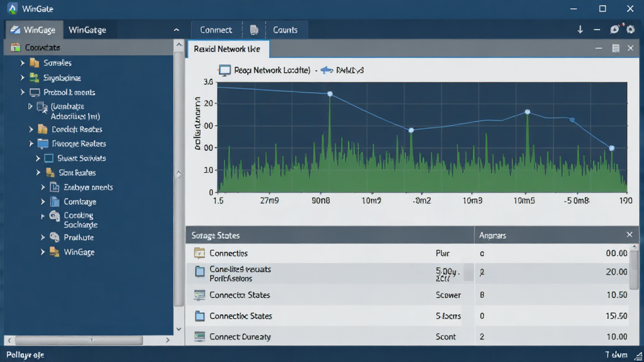Click the Pollaye oje status text
Screen dimensions: 644x362
click(25, 354)
